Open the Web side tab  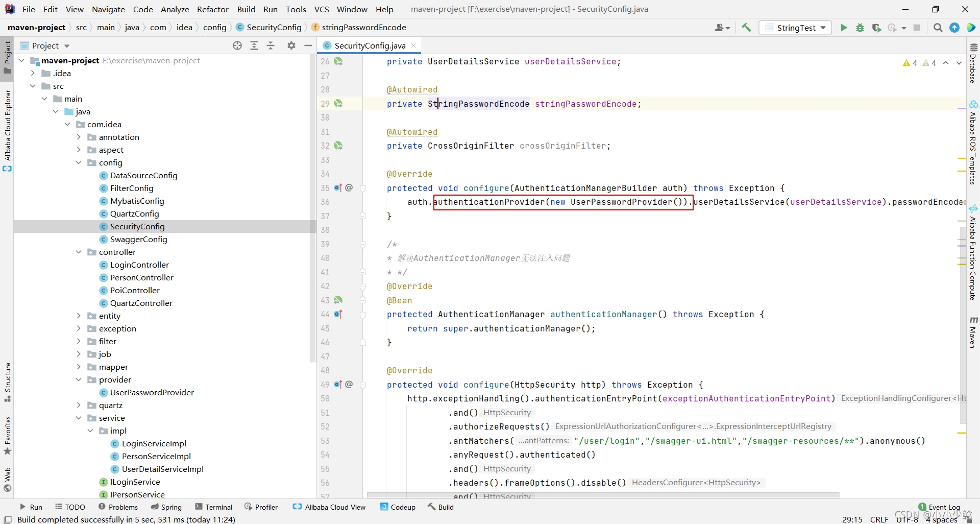coord(7,479)
